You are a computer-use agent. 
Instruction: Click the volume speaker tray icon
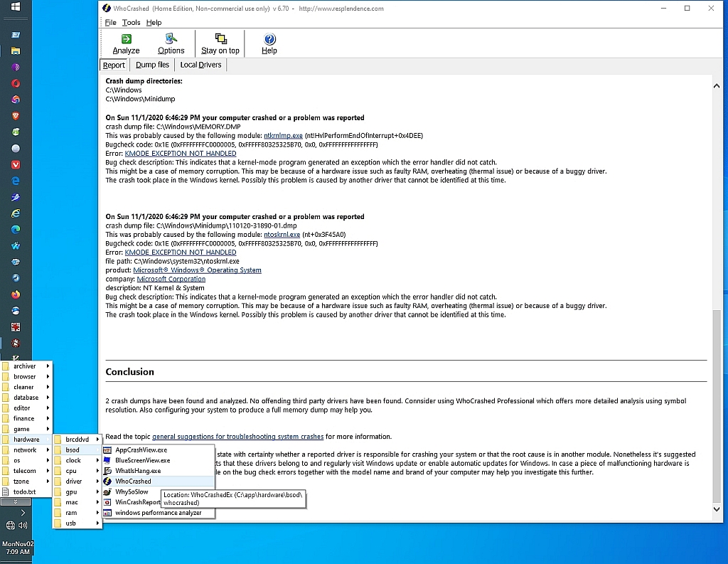pyautogui.click(x=23, y=526)
